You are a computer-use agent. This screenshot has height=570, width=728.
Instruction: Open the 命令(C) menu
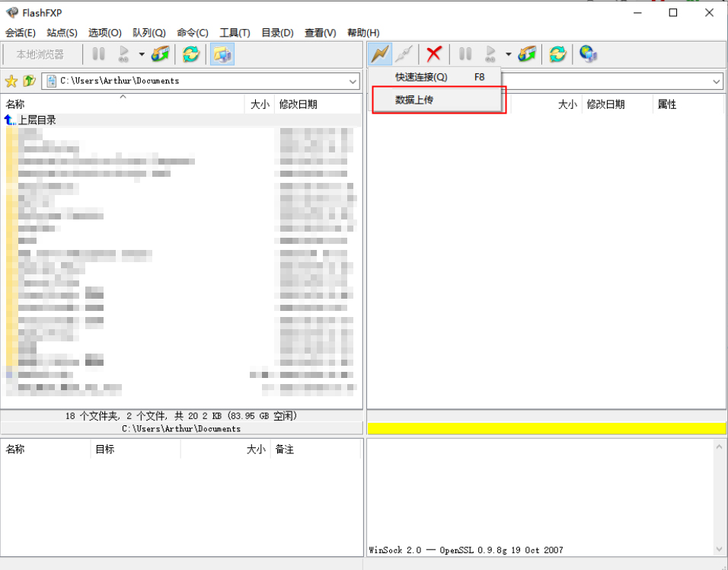193,33
